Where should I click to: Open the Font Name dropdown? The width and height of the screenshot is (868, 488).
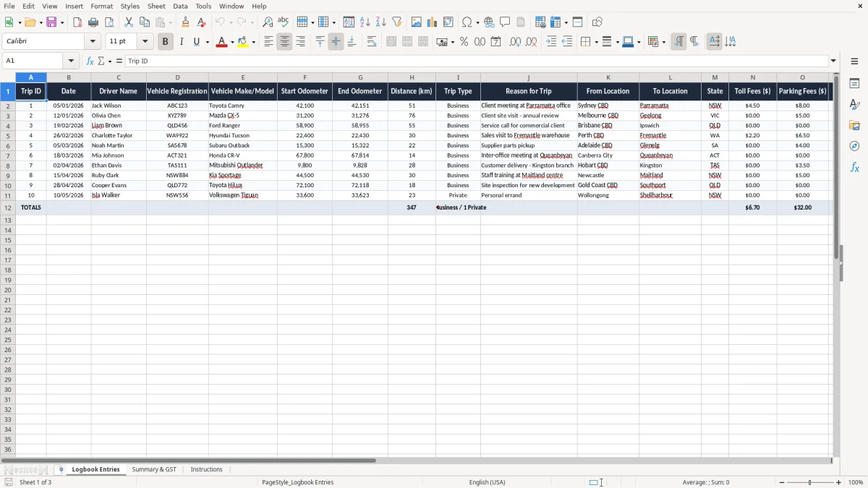click(93, 42)
